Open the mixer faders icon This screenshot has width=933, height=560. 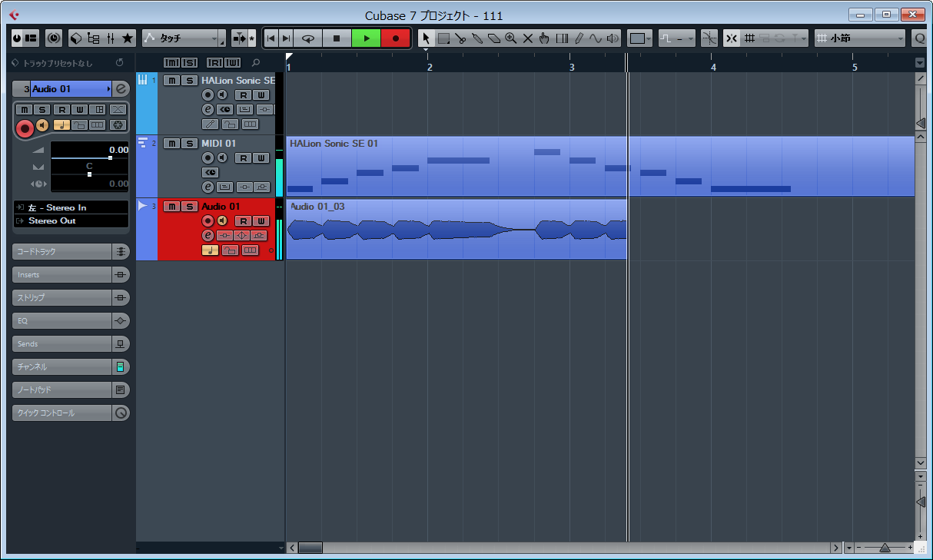point(111,38)
